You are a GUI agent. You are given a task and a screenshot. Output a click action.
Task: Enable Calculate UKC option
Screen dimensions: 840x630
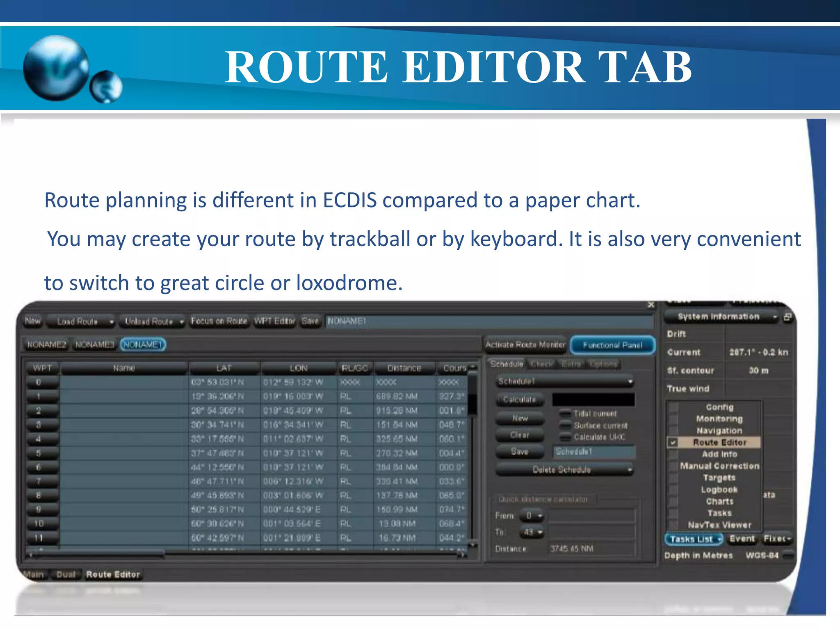point(566,437)
